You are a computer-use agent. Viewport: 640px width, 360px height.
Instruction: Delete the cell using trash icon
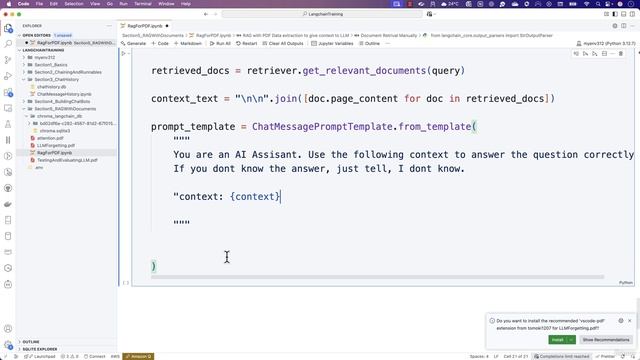pos(621,53)
